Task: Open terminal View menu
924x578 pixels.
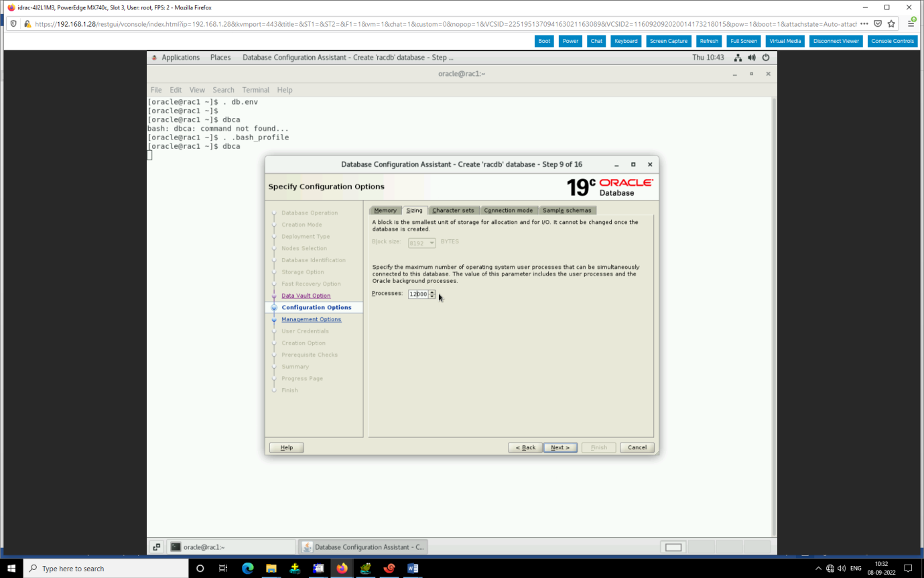Action: (x=197, y=90)
